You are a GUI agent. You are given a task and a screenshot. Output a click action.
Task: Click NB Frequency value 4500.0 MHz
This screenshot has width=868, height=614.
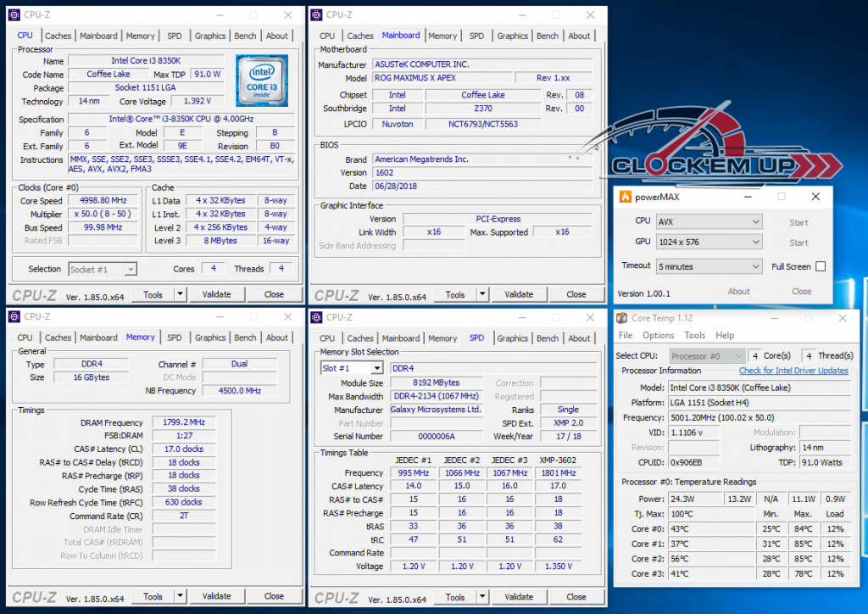coord(239,391)
